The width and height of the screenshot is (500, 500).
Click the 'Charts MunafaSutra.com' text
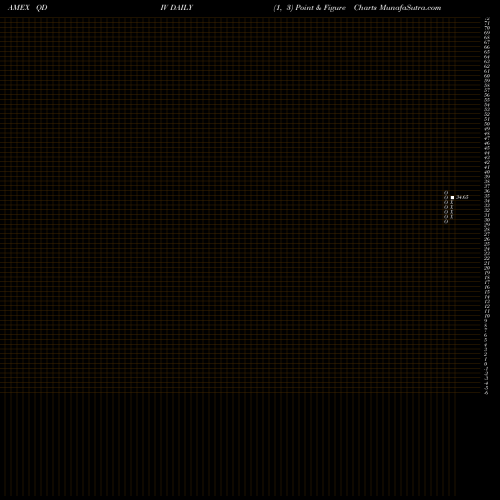[x=397, y=7]
